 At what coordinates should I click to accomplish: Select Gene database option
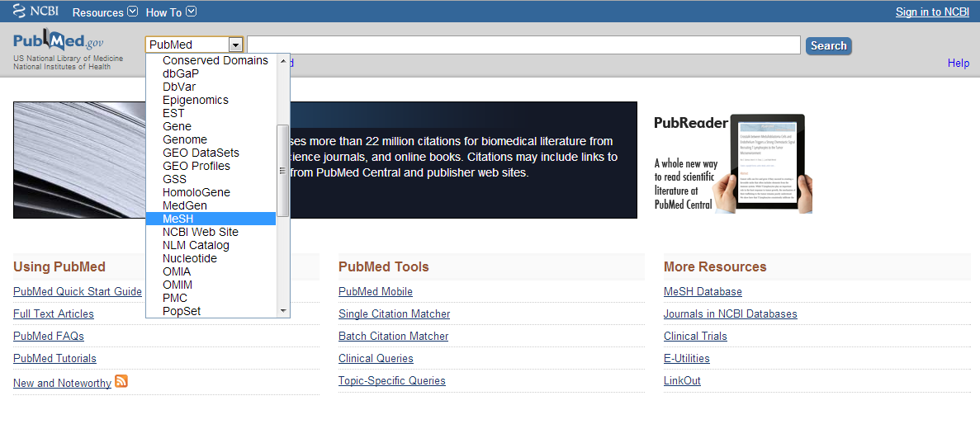(177, 126)
